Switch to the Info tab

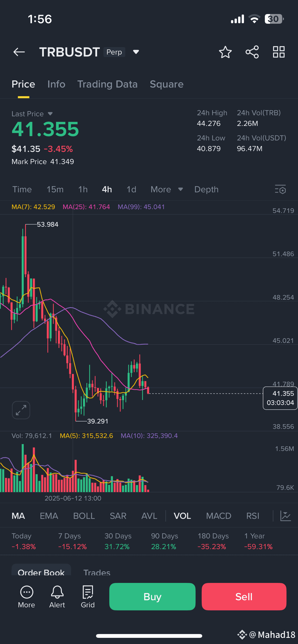[x=56, y=84]
